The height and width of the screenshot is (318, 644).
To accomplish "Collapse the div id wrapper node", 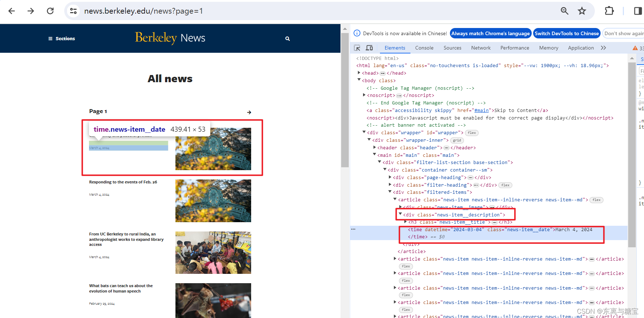I will 364,132.
